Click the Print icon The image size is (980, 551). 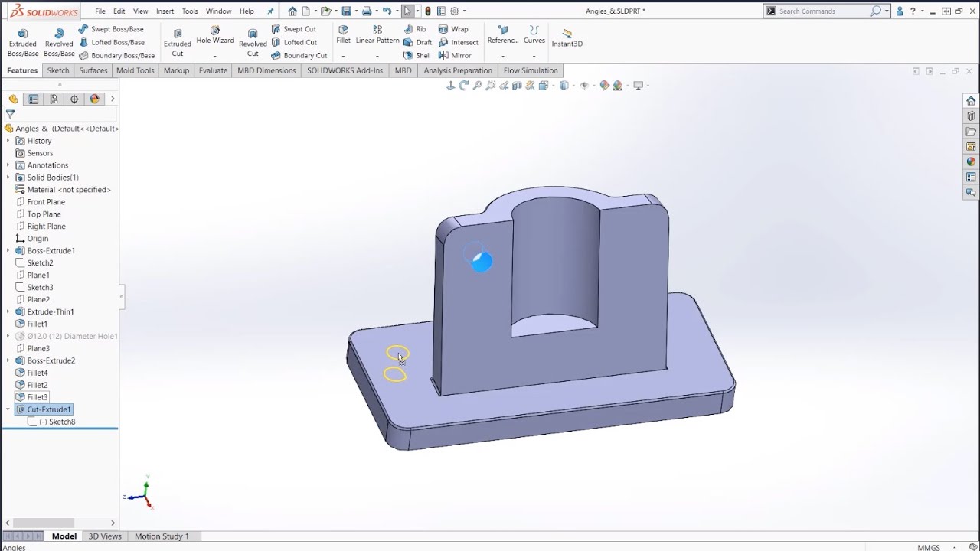tap(367, 11)
